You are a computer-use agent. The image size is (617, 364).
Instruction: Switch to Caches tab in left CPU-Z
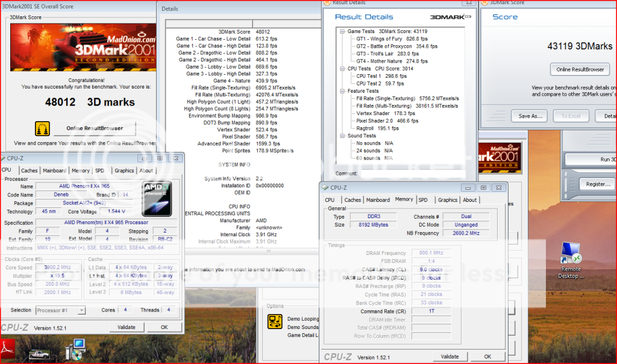pos(29,171)
